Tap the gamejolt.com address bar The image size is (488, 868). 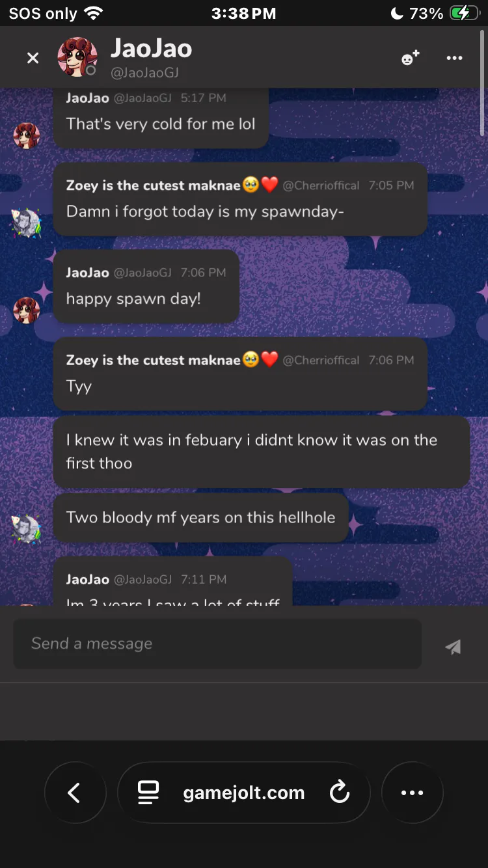tap(244, 793)
